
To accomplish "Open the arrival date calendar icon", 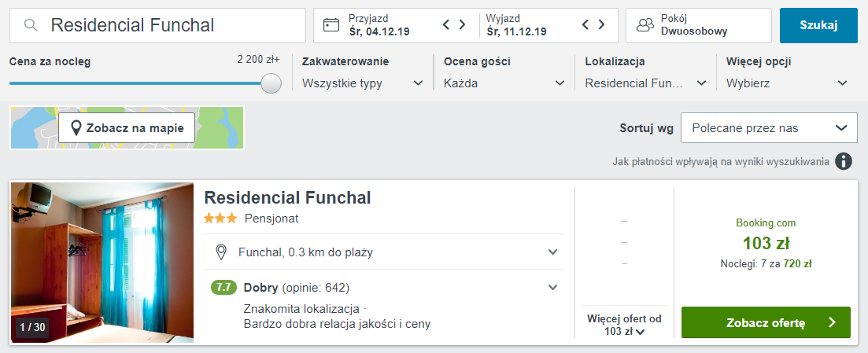I will click(331, 25).
